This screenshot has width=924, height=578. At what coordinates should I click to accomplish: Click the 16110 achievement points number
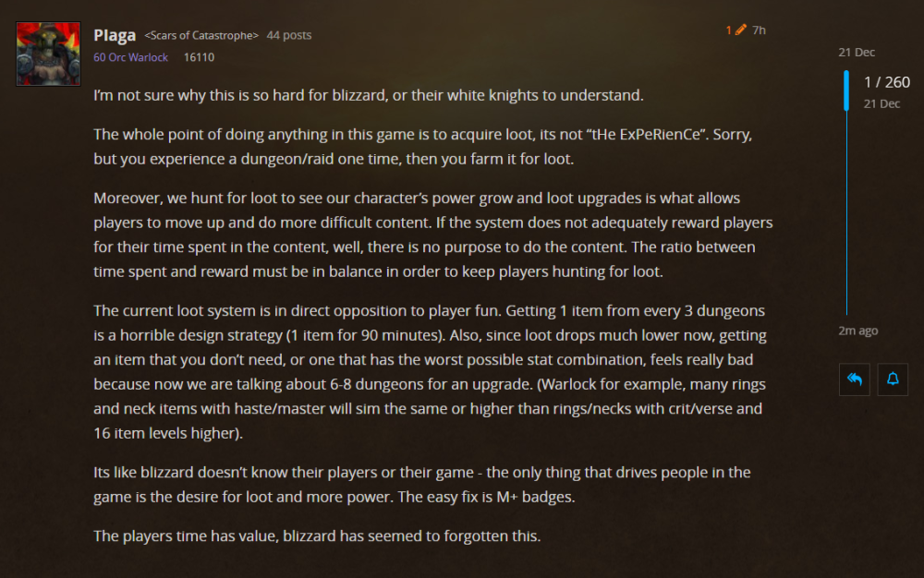(200, 57)
